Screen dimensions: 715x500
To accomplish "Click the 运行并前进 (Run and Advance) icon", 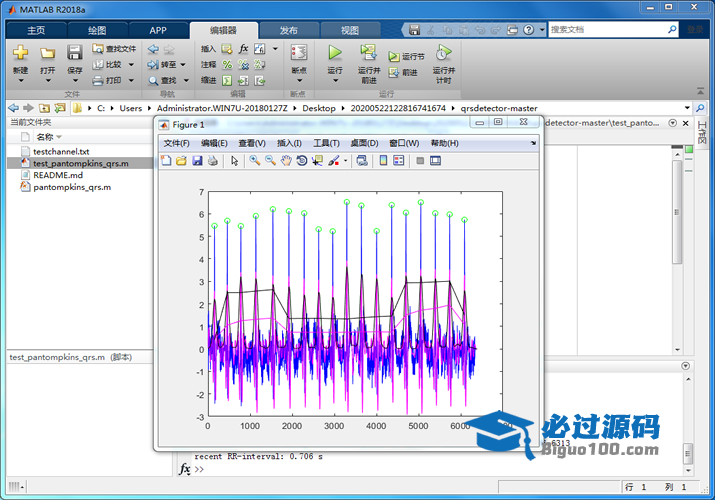I will (x=368, y=52).
